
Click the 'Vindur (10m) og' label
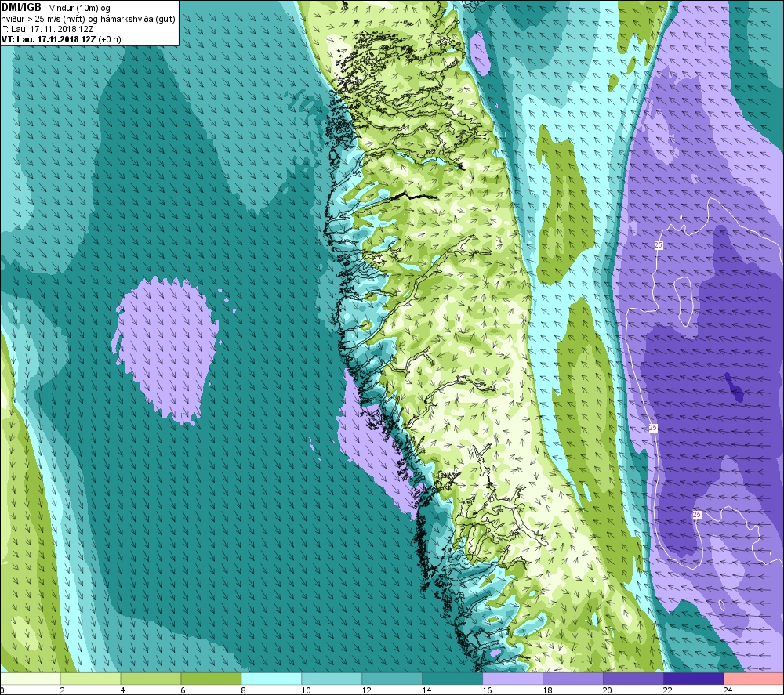(x=81, y=9)
